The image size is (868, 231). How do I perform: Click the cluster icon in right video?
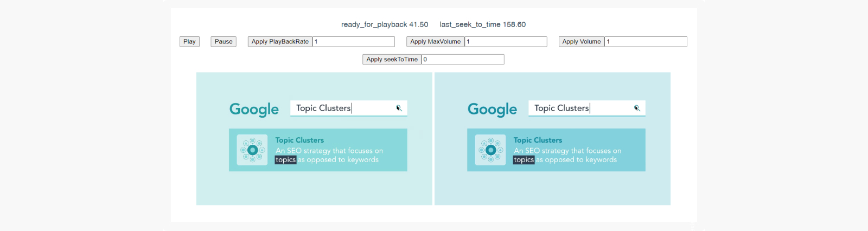pyautogui.click(x=490, y=150)
